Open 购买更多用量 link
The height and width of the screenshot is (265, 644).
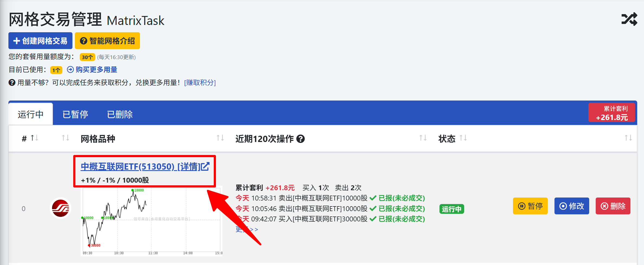point(92,70)
